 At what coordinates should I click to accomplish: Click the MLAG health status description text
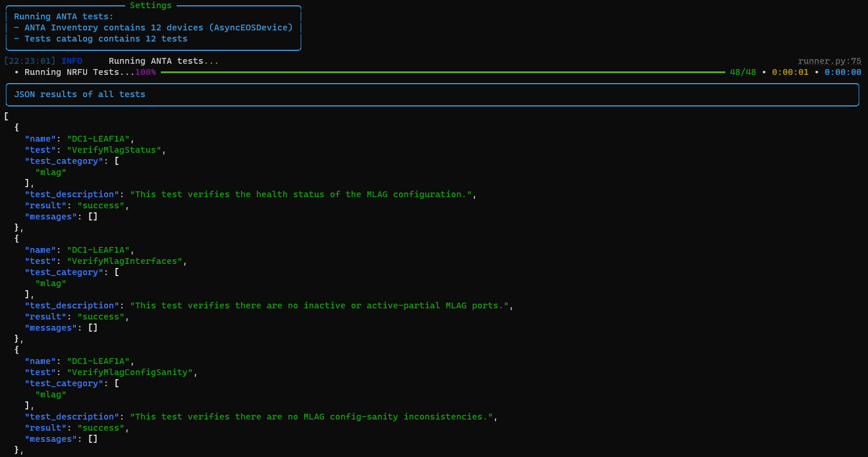pos(301,194)
